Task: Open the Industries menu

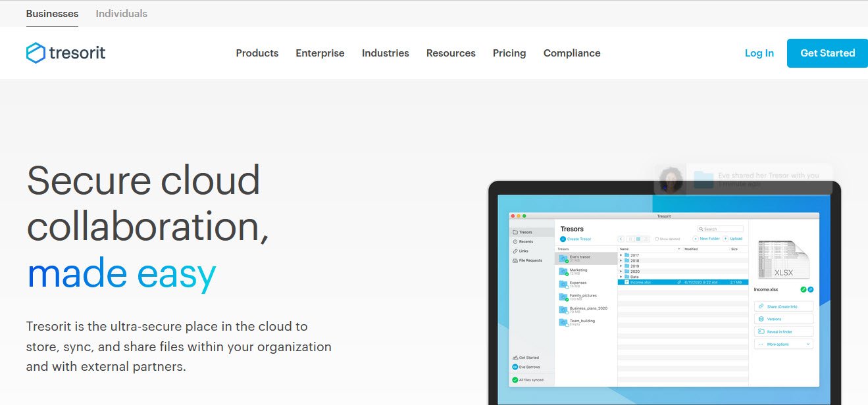Action: (386, 53)
